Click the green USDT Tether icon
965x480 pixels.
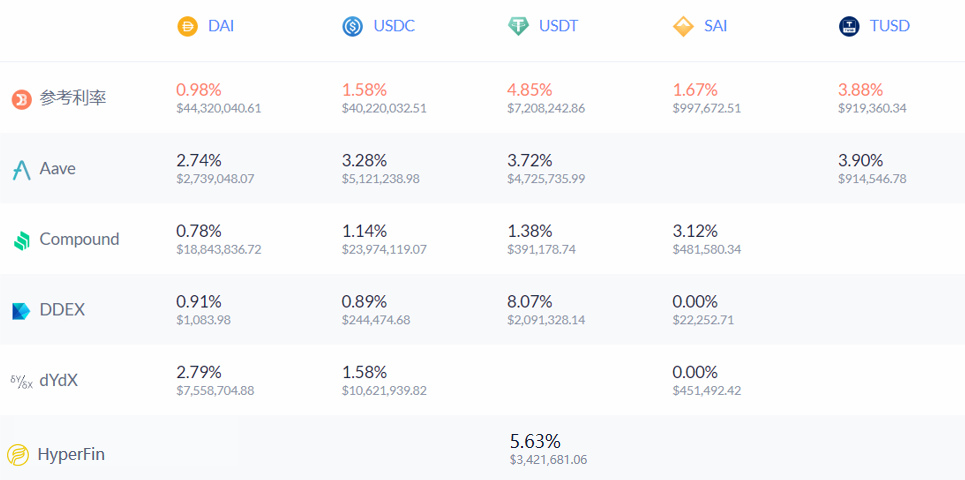[x=518, y=26]
